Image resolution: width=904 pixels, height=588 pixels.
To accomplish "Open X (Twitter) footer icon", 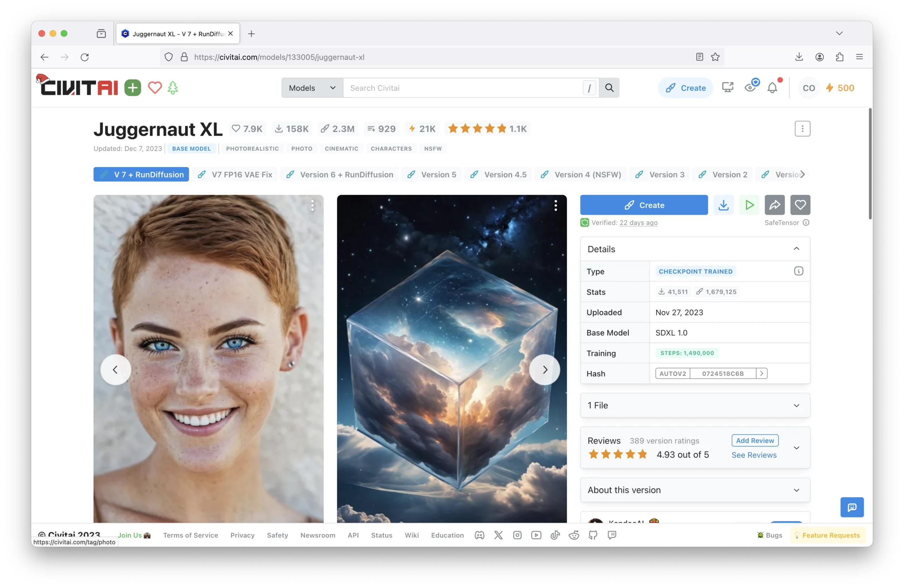I will (498, 535).
